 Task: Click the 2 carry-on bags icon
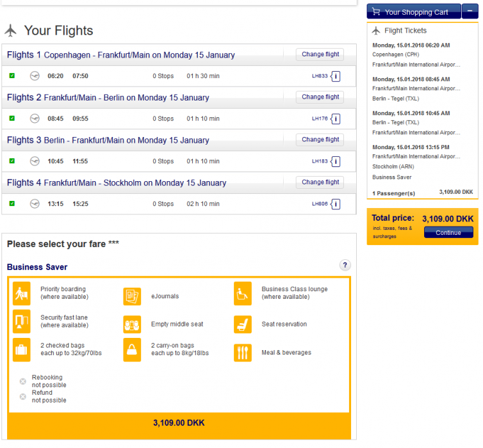click(132, 350)
